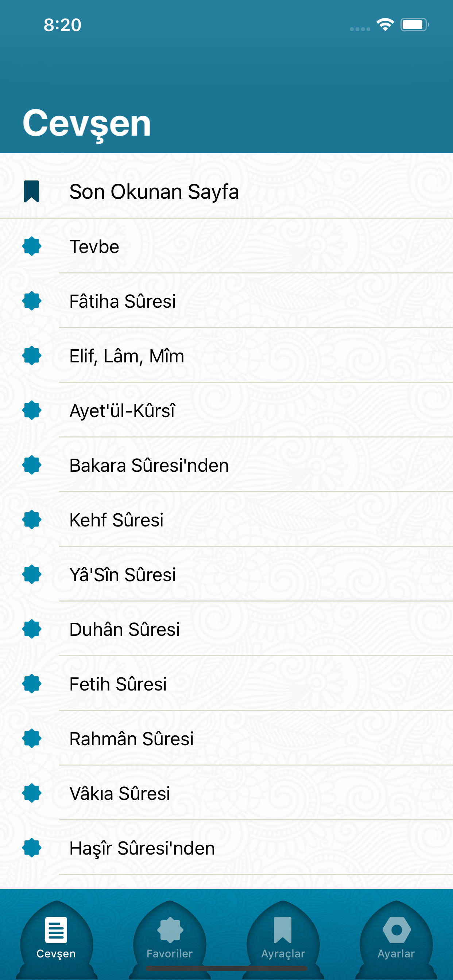Open Yâ'Sîn Sûresi
The width and height of the screenshot is (453, 980).
tap(226, 575)
